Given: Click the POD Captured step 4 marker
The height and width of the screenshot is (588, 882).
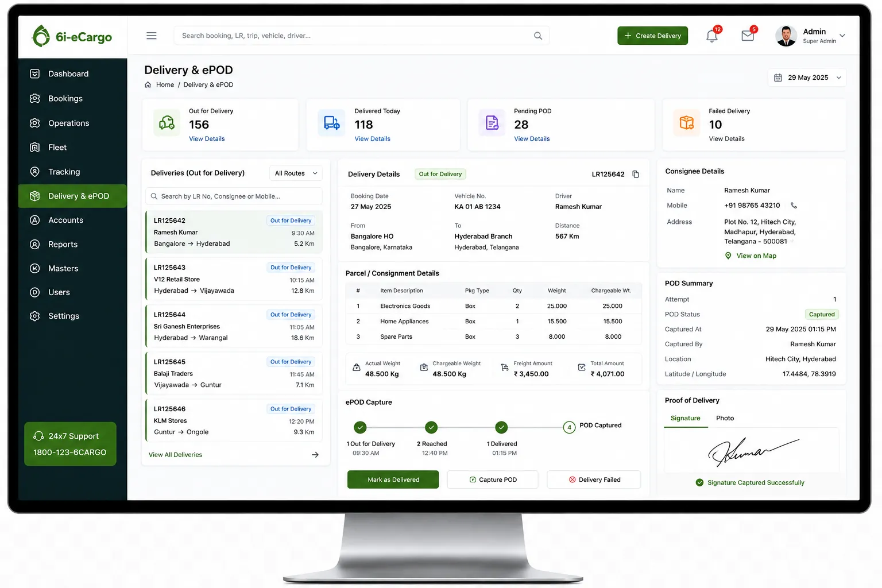Looking at the screenshot, I should coord(569,427).
